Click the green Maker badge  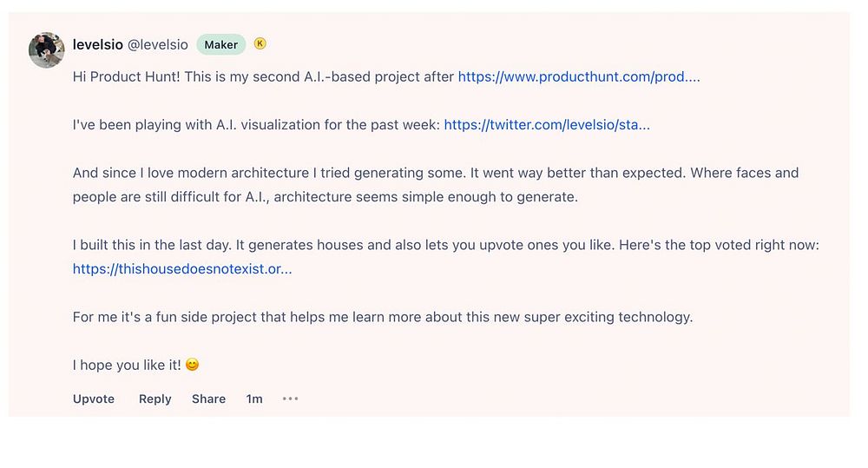click(221, 45)
